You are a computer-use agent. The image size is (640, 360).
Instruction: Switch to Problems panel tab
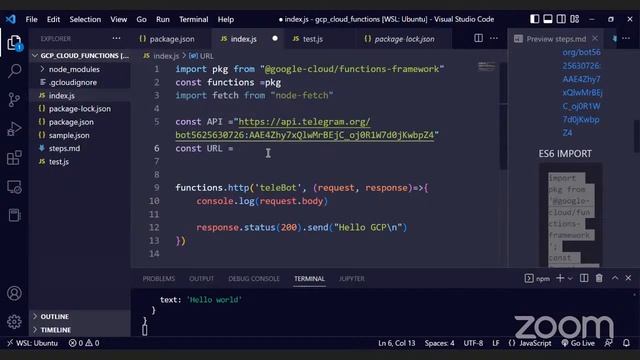click(x=159, y=278)
